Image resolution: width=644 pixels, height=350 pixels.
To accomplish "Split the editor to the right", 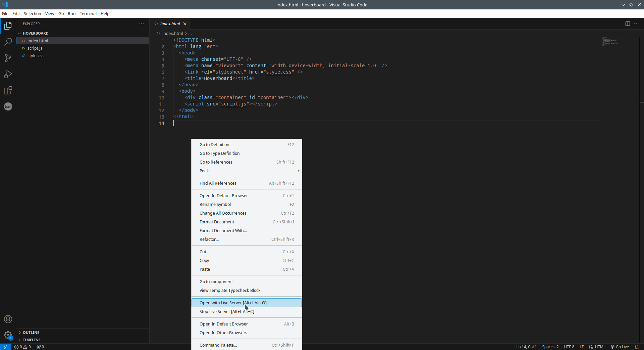I will click(x=628, y=24).
